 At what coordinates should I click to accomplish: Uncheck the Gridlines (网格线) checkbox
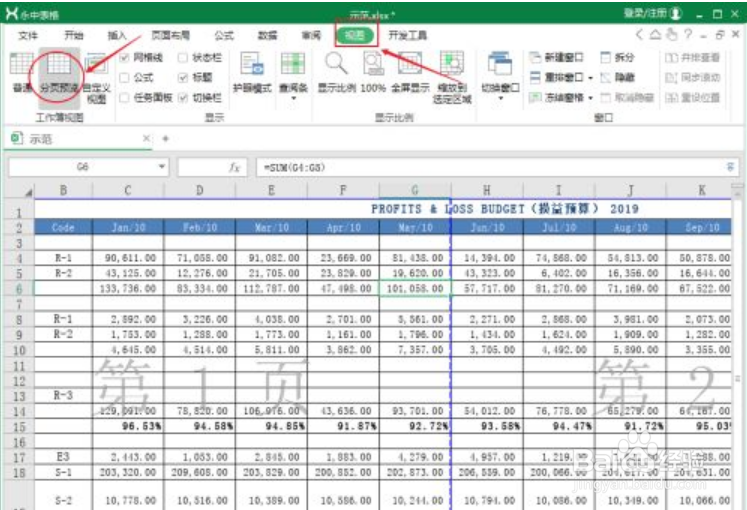(x=124, y=58)
